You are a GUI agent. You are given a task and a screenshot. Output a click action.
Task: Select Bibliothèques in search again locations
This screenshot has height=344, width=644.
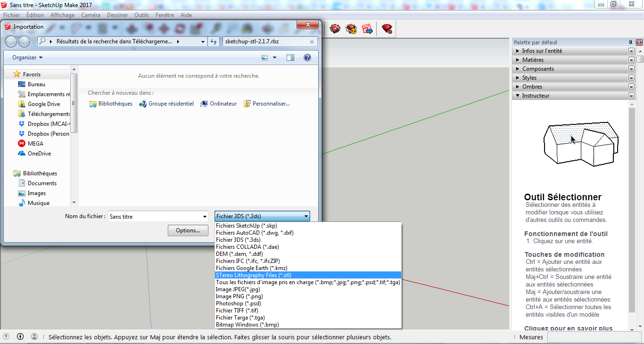[x=111, y=104]
